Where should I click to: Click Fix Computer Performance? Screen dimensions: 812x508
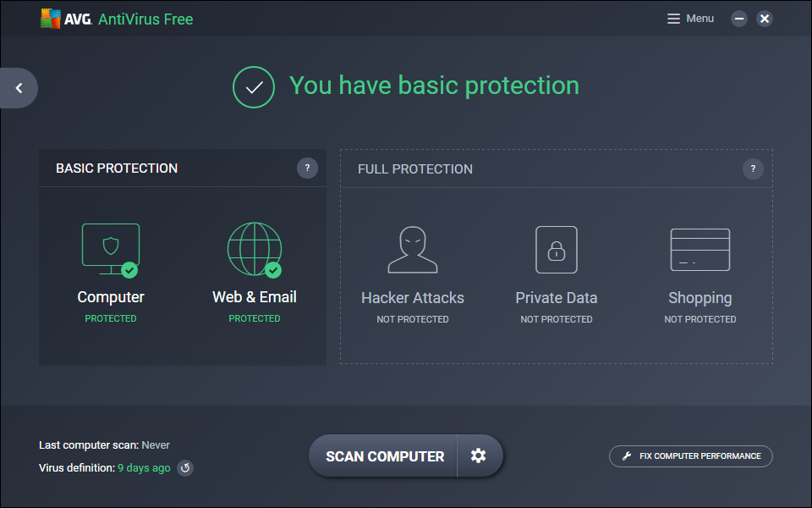(x=690, y=456)
